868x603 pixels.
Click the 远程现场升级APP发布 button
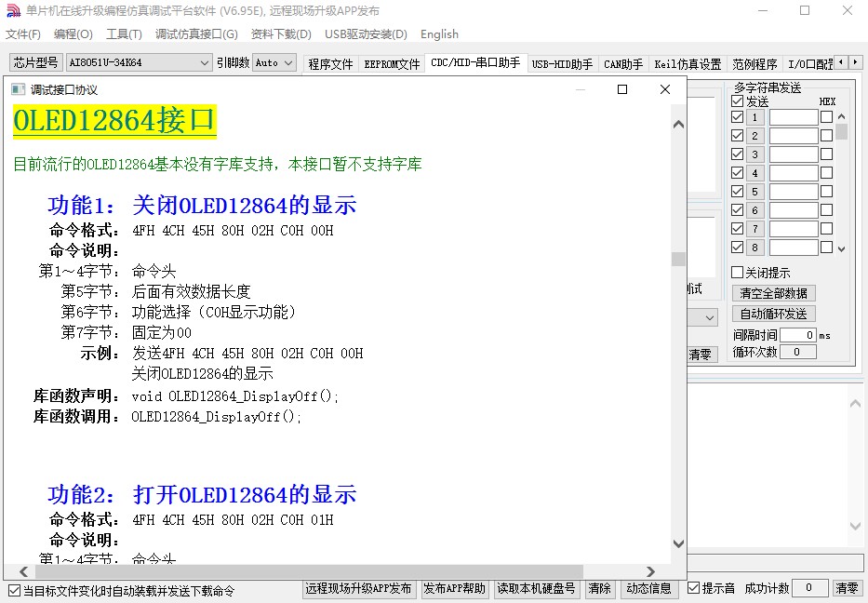(358, 589)
